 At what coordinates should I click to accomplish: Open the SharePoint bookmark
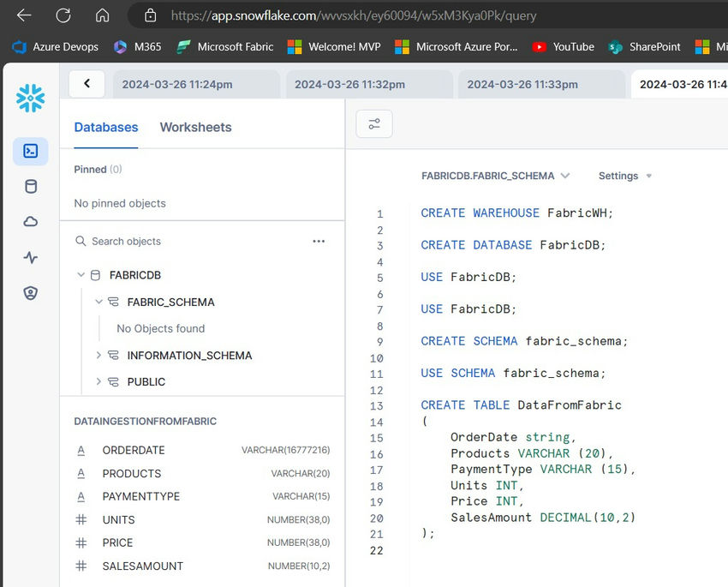644,47
